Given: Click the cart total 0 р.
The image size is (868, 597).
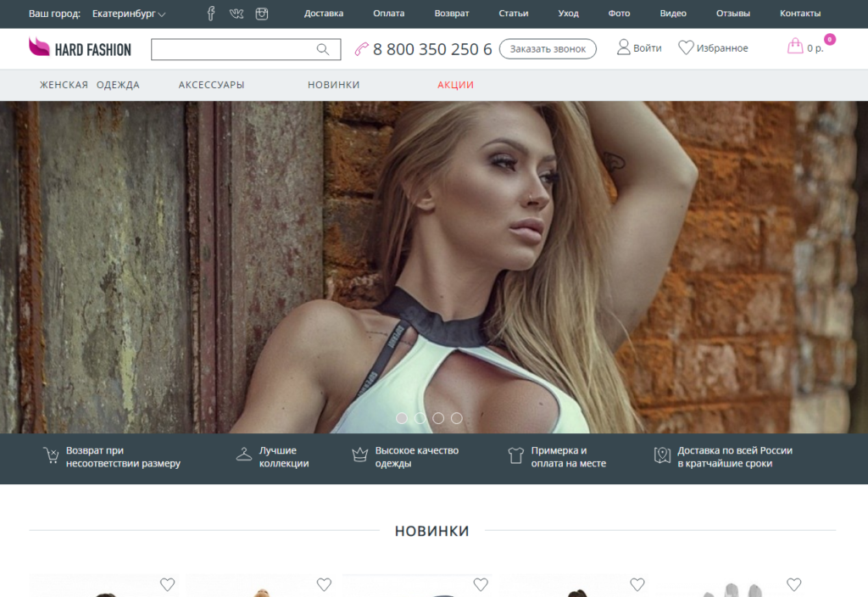Looking at the screenshot, I should coord(815,48).
